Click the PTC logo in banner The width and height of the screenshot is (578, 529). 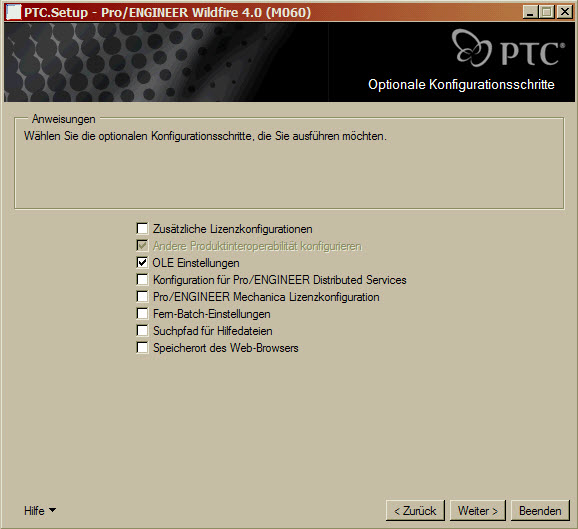point(508,49)
